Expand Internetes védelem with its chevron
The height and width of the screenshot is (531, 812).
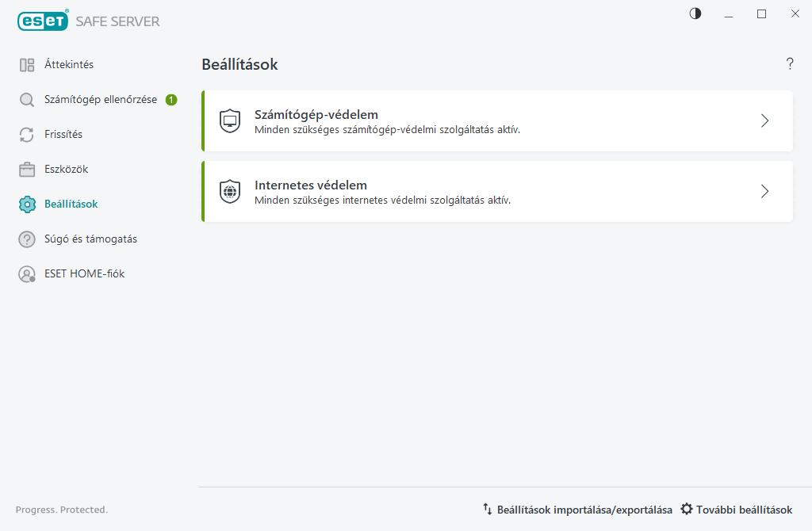tap(765, 192)
